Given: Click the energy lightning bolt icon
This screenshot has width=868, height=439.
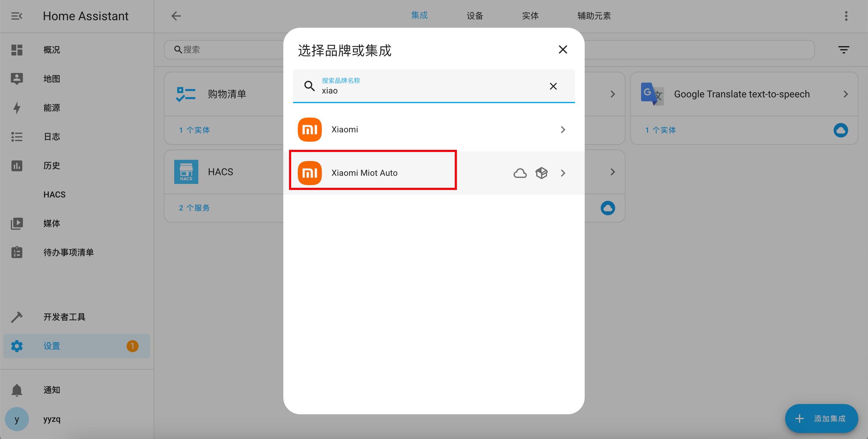Looking at the screenshot, I should (17, 108).
